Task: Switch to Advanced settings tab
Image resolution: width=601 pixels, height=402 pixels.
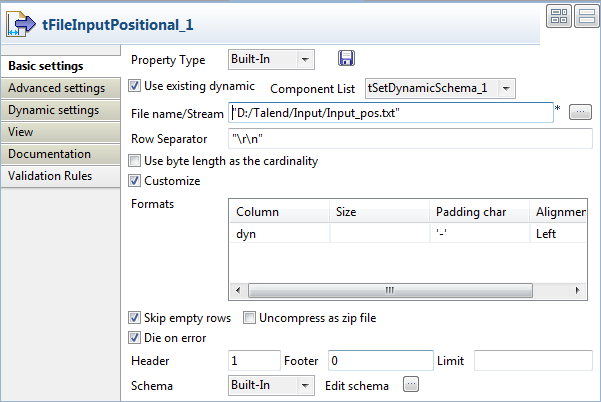Action: pyautogui.click(x=56, y=88)
